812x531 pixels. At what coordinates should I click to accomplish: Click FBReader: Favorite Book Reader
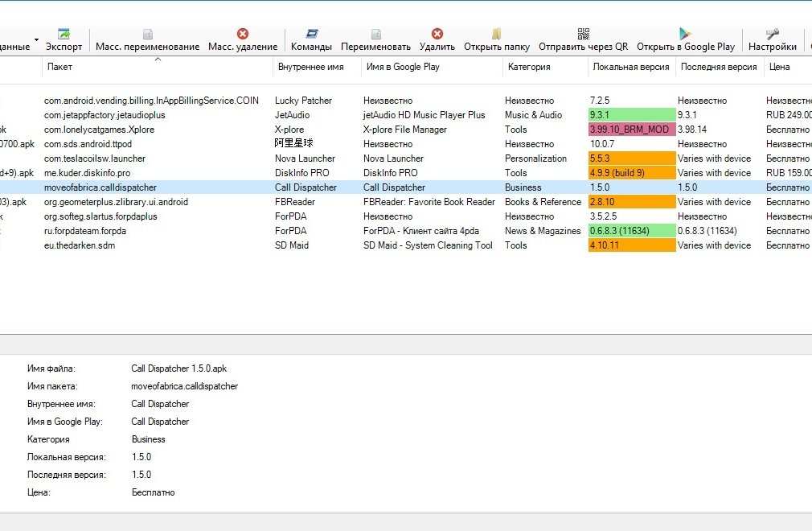pos(429,202)
